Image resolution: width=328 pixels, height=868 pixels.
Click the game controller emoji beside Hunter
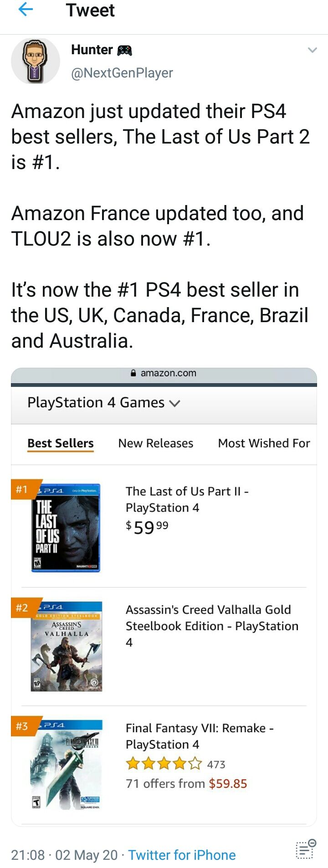(x=124, y=50)
